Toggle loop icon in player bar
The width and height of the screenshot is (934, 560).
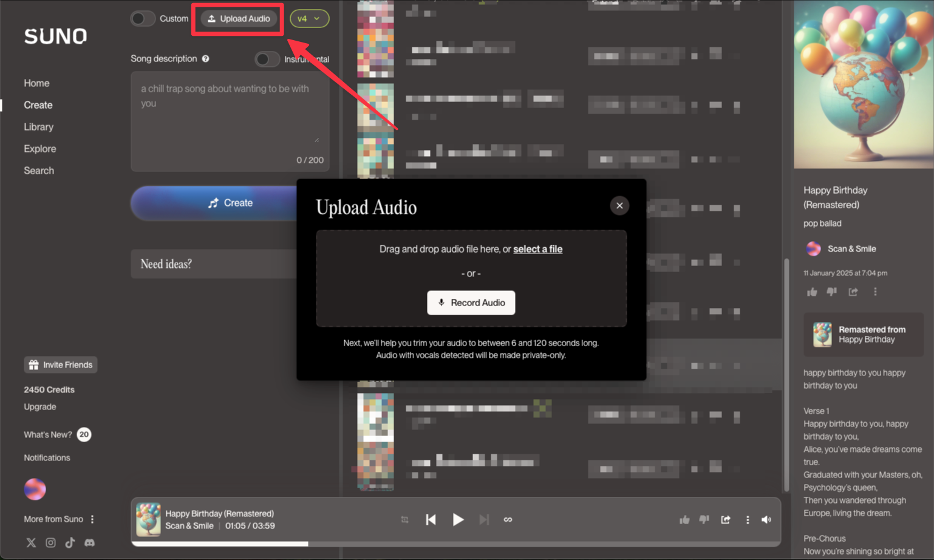tap(508, 519)
